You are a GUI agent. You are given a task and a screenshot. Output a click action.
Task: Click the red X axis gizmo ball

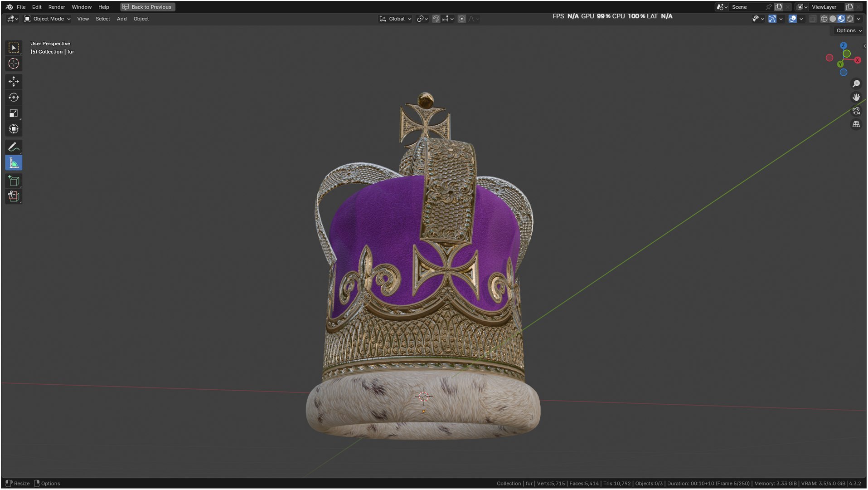click(857, 60)
